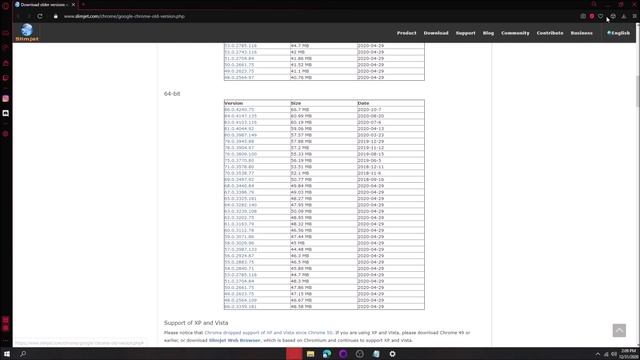Screen dimensions: 640x360
Task: Select the 'Download older version' browser tab
Action: click(x=45, y=4)
